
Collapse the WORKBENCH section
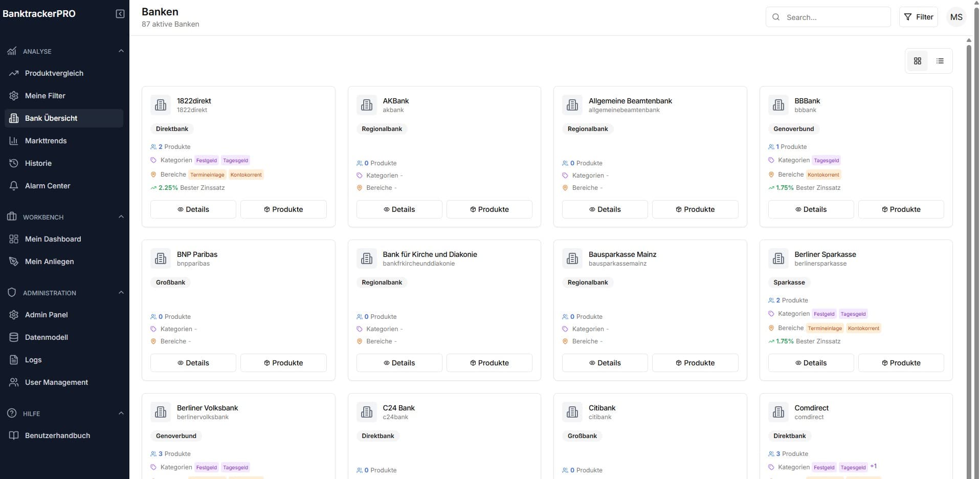tap(121, 216)
